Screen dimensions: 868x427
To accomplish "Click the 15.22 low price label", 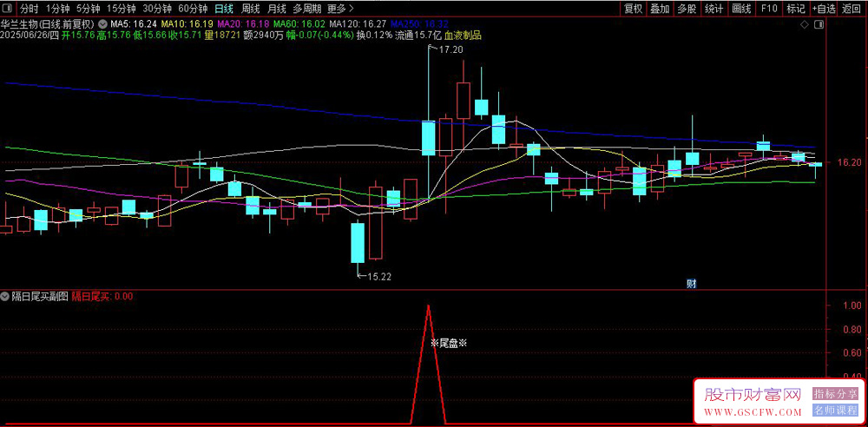I will coord(379,277).
